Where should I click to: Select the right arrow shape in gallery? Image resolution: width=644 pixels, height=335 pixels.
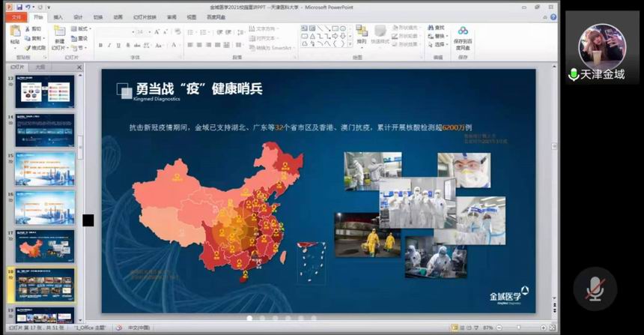(x=335, y=36)
